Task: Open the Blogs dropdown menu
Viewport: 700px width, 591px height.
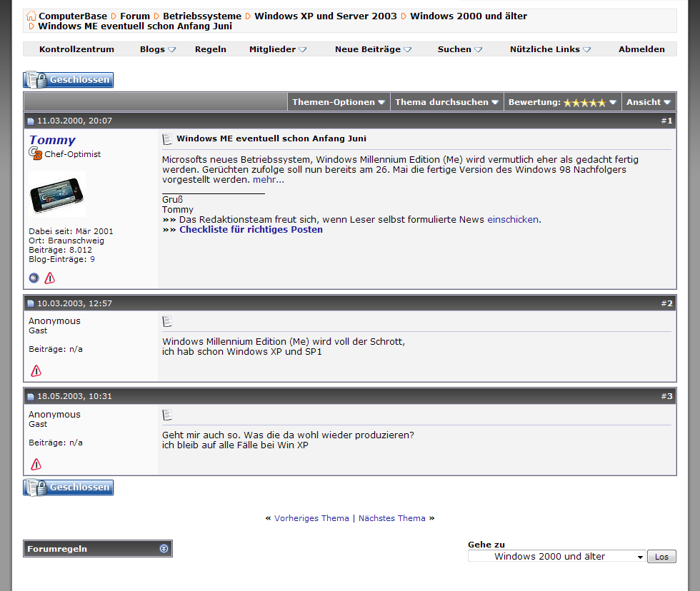Action: [158, 49]
